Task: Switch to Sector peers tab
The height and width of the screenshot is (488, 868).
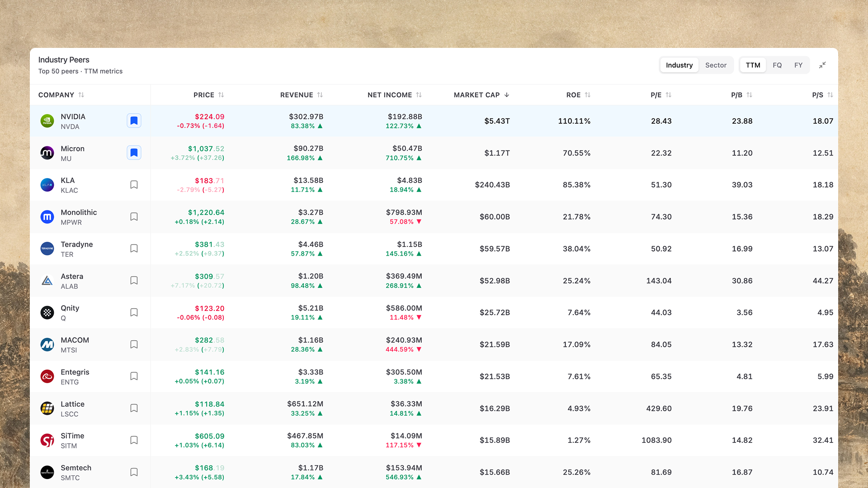Action: [716, 65]
